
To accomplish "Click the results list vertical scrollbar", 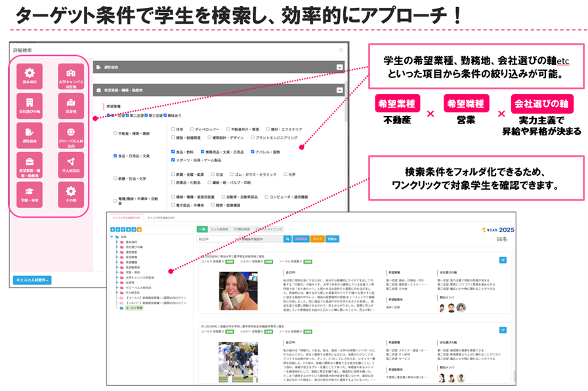I will pos(514,376).
